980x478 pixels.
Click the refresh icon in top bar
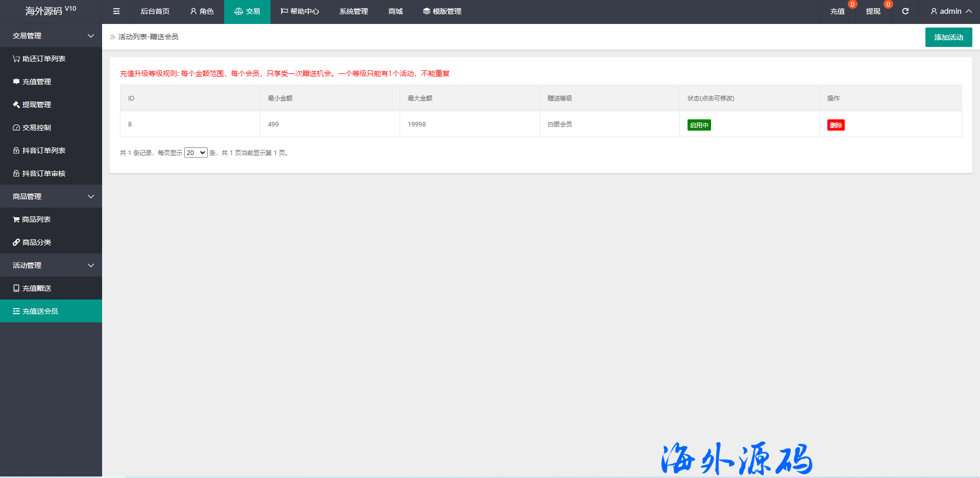(905, 11)
